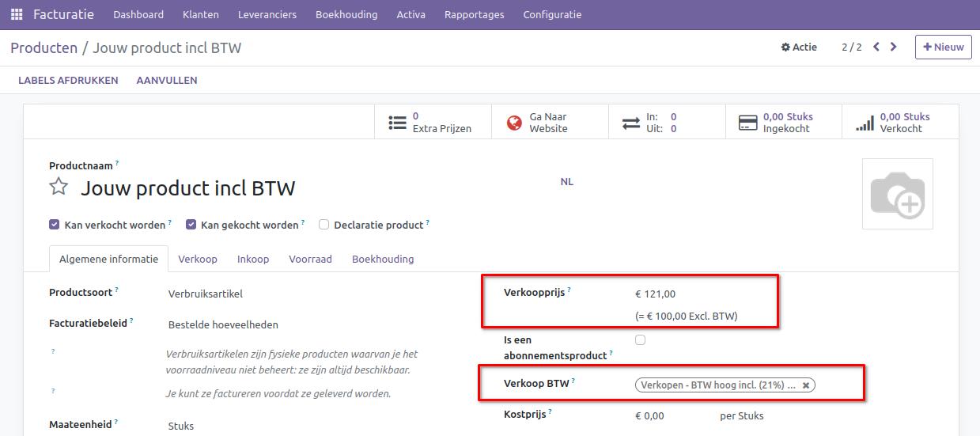
Task: Mark product as favorite with star icon
Action: [59, 187]
